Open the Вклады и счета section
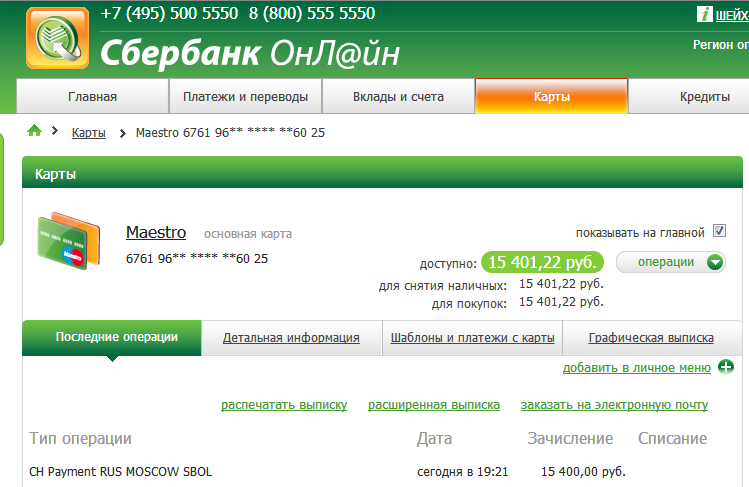Image resolution: width=749 pixels, height=487 pixels. coord(398,96)
